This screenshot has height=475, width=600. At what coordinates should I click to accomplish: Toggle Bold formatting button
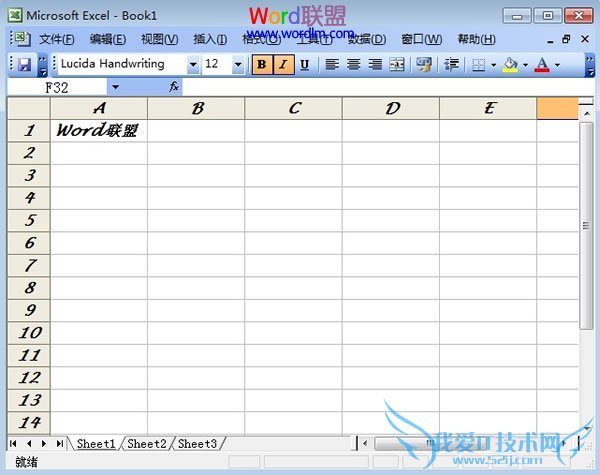coord(262,64)
